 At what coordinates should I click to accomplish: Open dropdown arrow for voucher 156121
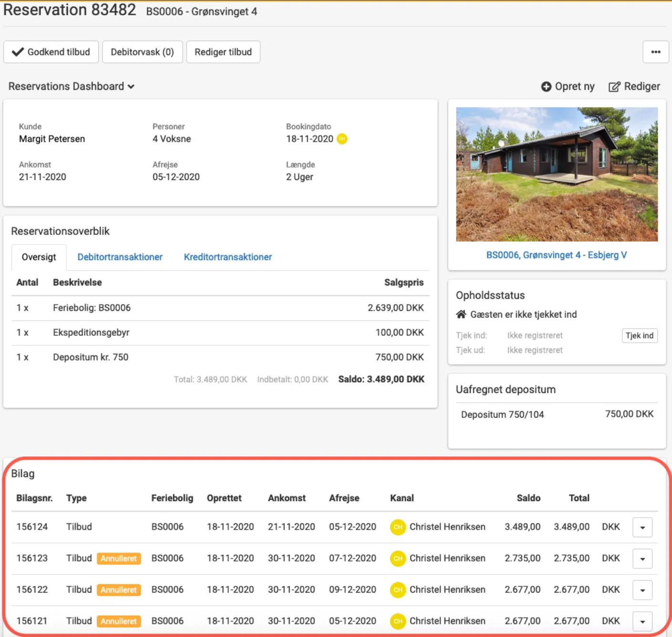[642, 622]
